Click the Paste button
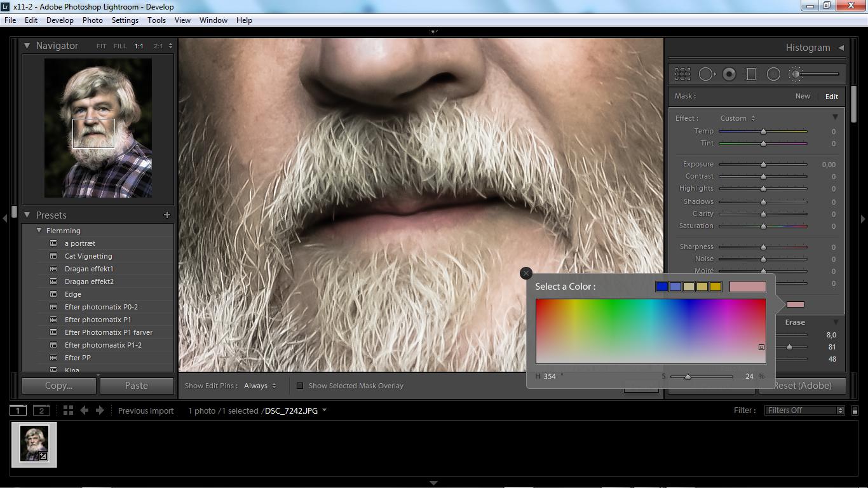The height and width of the screenshot is (488, 868). click(x=137, y=386)
